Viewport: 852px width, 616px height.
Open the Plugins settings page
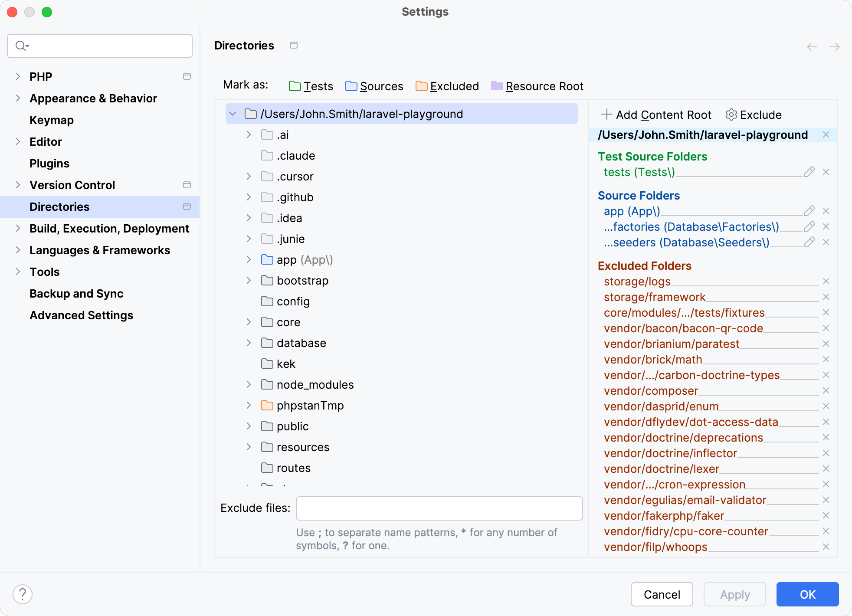pos(49,163)
